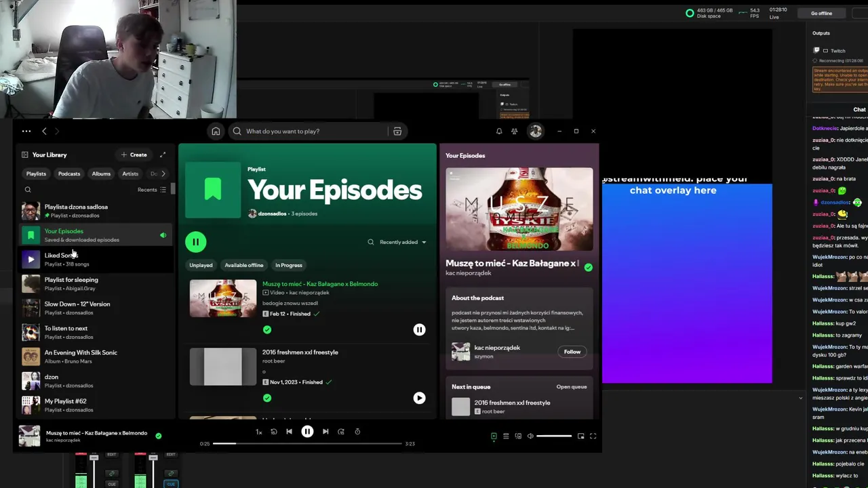Toggle saved check on 2016 freshmen episode
Screen dimensions: 868x488
click(x=267, y=399)
